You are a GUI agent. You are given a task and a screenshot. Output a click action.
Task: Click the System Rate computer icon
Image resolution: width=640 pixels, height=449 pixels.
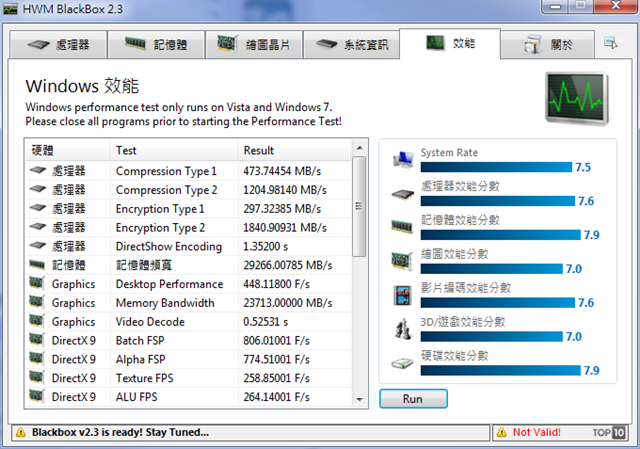coord(403,159)
